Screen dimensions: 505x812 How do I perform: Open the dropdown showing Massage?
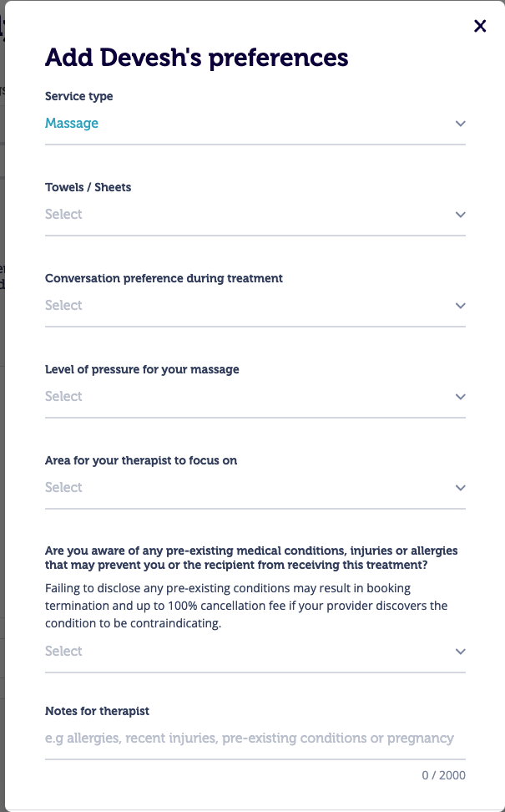[x=72, y=124]
